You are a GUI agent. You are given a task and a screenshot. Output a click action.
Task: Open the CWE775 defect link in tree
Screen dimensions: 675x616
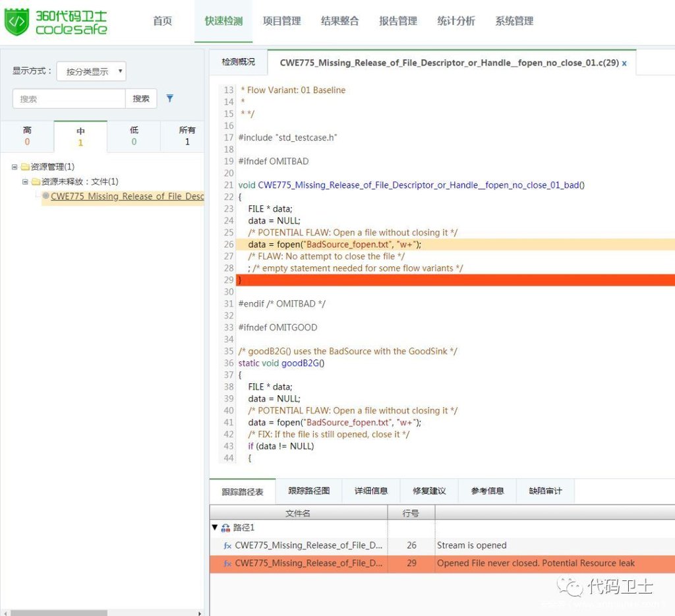coord(127,196)
